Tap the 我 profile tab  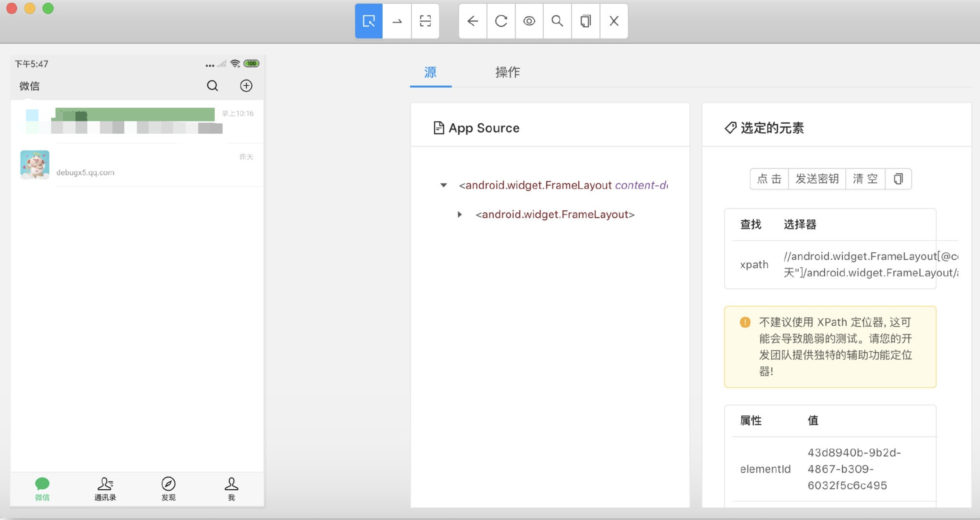(232, 489)
